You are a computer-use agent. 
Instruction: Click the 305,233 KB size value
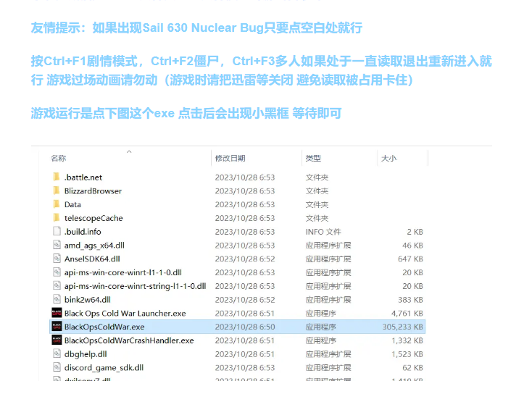click(x=403, y=327)
